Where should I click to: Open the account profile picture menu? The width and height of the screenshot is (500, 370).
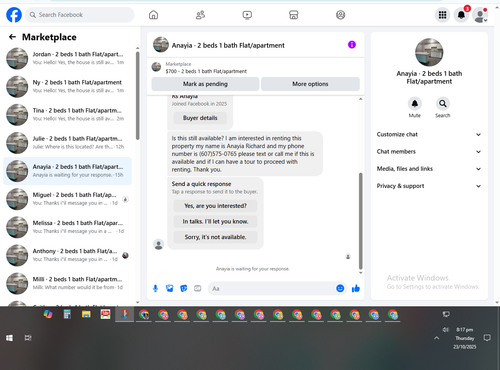point(480,15)
